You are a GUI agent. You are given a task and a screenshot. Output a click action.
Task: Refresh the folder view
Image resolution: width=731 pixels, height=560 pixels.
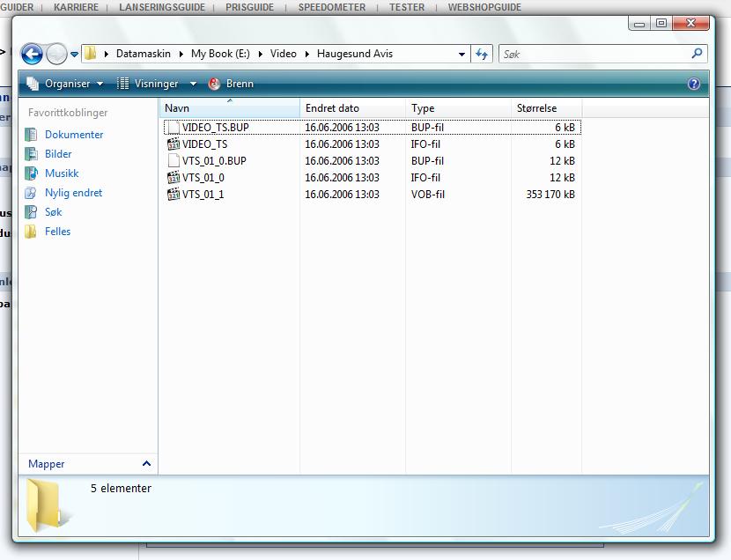(x=482, y=54)
